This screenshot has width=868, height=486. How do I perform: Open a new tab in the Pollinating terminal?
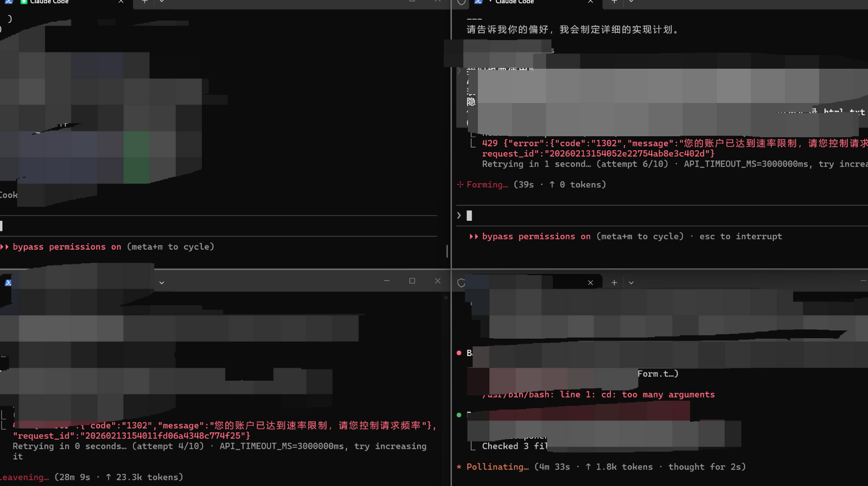(614, 283)
